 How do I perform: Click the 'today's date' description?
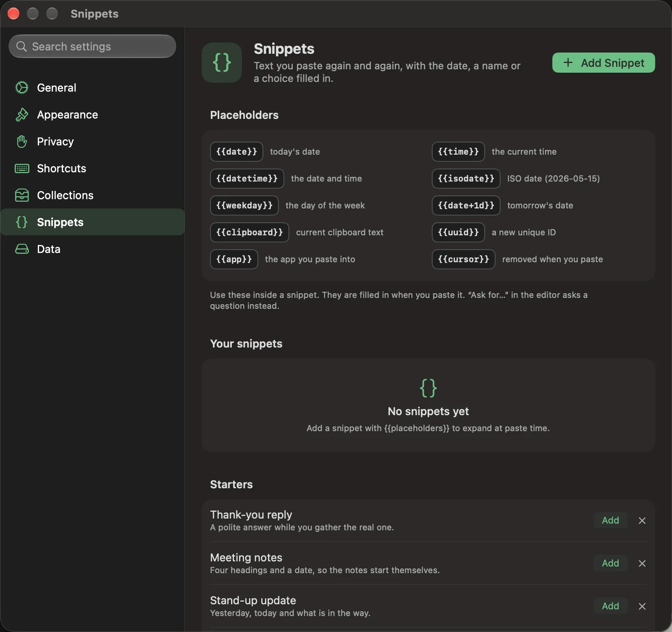295,152
